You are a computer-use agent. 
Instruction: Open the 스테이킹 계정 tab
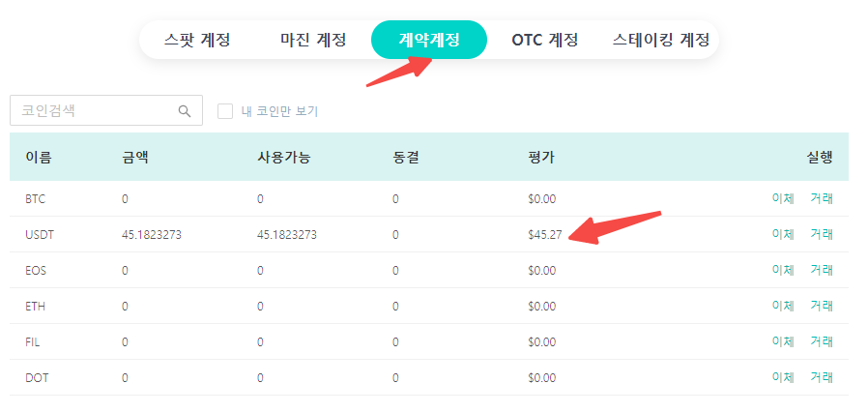[x=660, y=40]
